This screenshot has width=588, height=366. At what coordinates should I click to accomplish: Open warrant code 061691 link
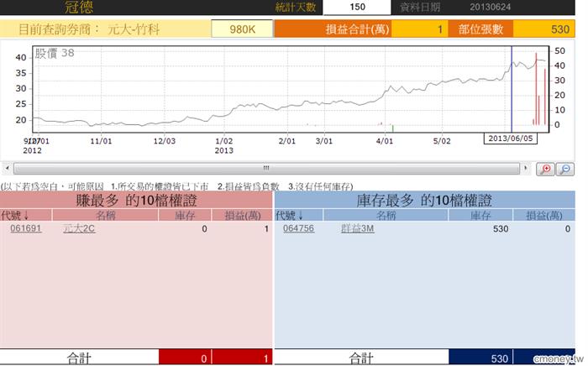point(26,228)
